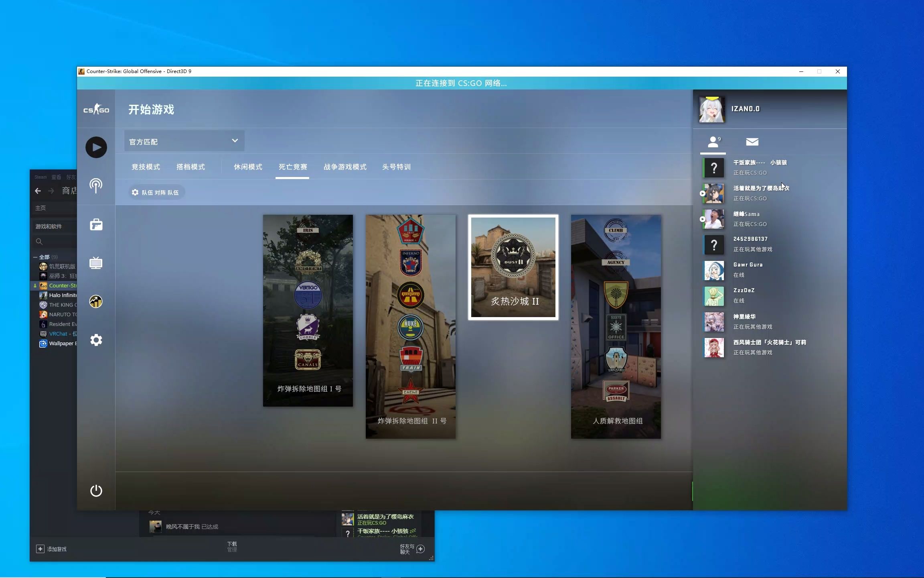The width and height of the screenshot is (924, 578).
Task: Click the Steam power/shutdown icon
Action: (x=96, y=490)
